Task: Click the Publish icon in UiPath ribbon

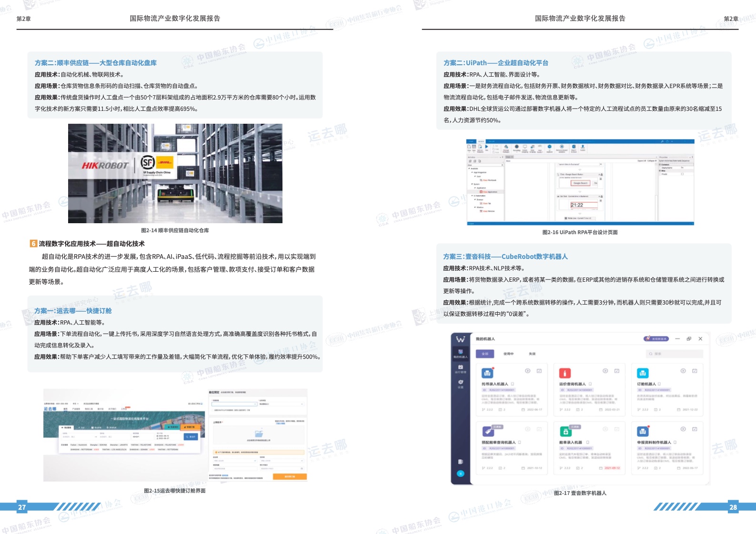Action: 582,148
